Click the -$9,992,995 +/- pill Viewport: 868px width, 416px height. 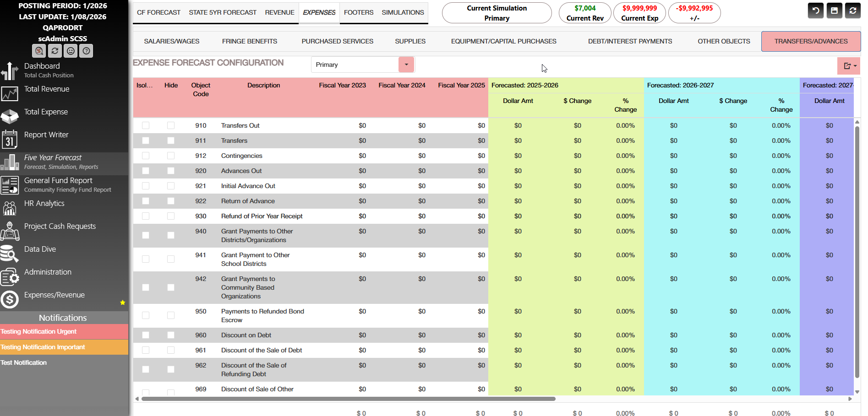tap(694, 13)
